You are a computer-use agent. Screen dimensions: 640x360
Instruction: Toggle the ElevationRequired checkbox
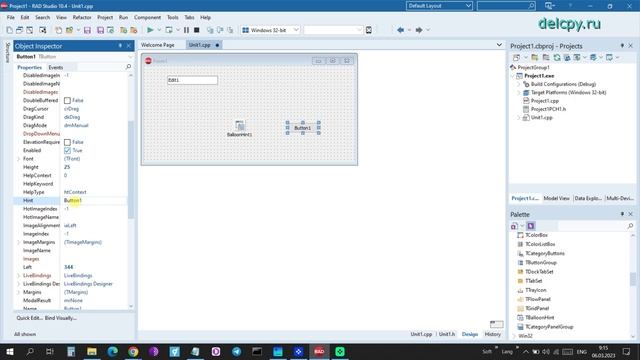67,142
